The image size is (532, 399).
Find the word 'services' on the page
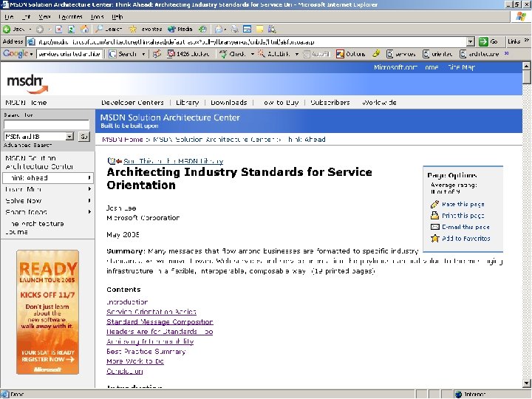[x=400, y=54]
